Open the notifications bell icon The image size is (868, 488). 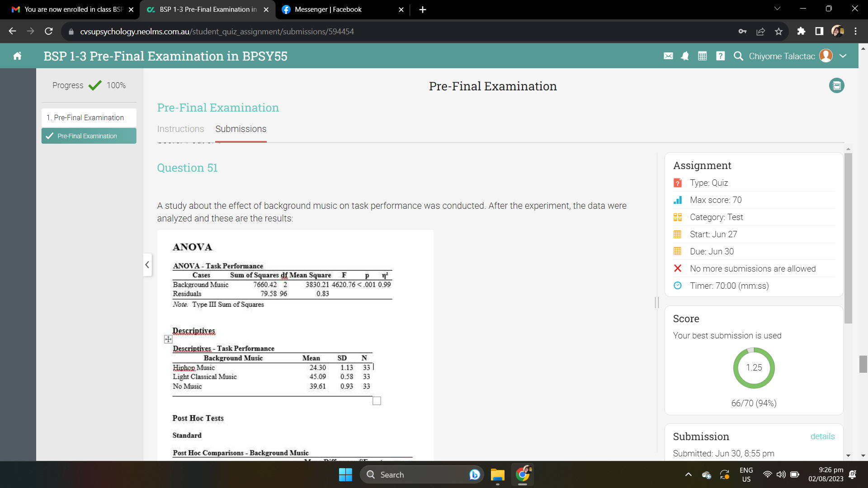(685, 56)
